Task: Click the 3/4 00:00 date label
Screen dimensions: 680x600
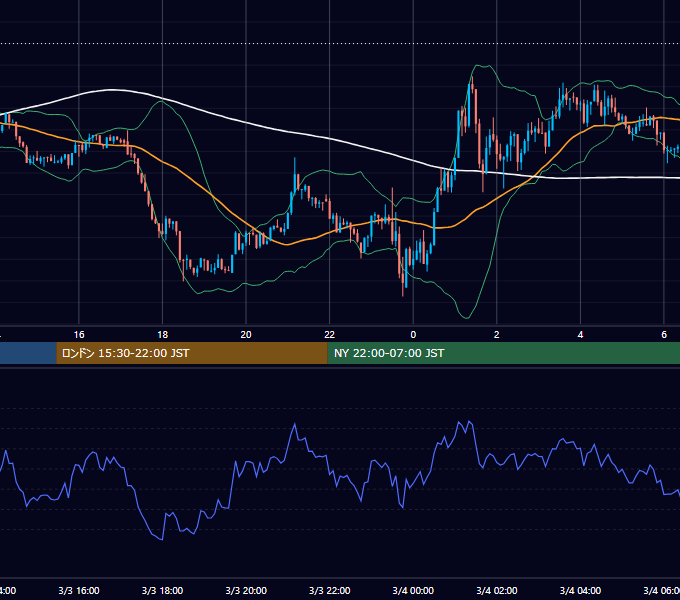Action: point(413,590)
